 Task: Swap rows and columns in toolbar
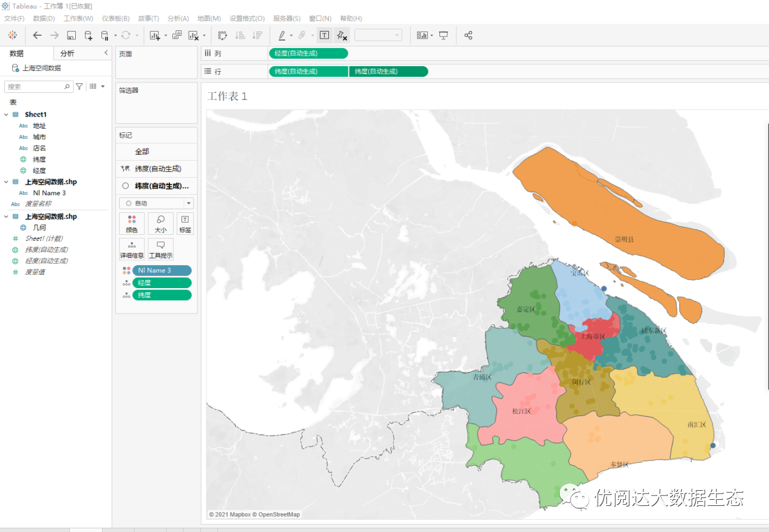point(222,35)
